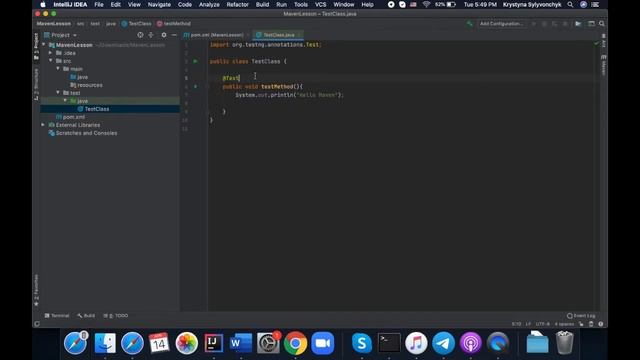Screen dimensions: 640x360
Task: Open the Build menu
Action: point(262,4)
